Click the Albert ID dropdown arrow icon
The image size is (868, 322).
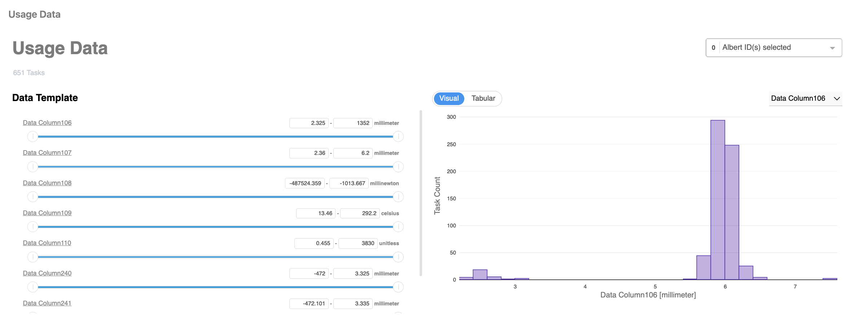point(832,48)
